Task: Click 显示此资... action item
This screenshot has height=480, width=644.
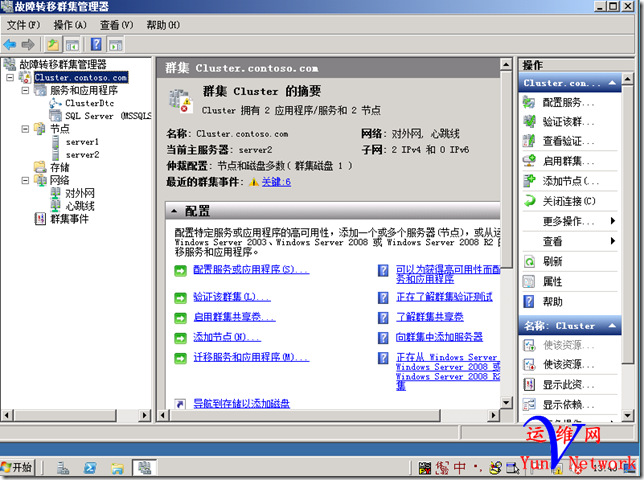Action: pos(568,385)
